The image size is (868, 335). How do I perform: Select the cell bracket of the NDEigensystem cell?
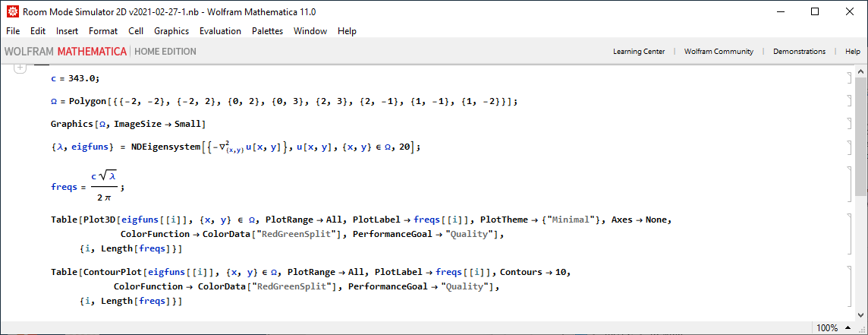pos(849,147)
